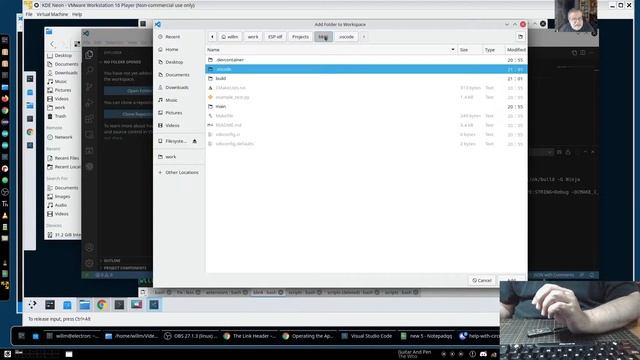Open the Virtual Machine menu
The height and width of the screenshot is (360, 640).
(x=52, y=14)
